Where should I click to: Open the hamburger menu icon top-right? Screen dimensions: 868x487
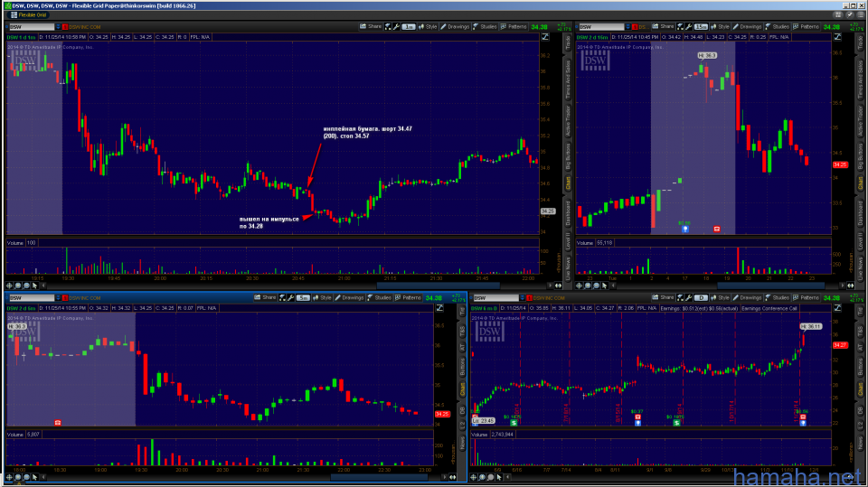tap(861, 15)
